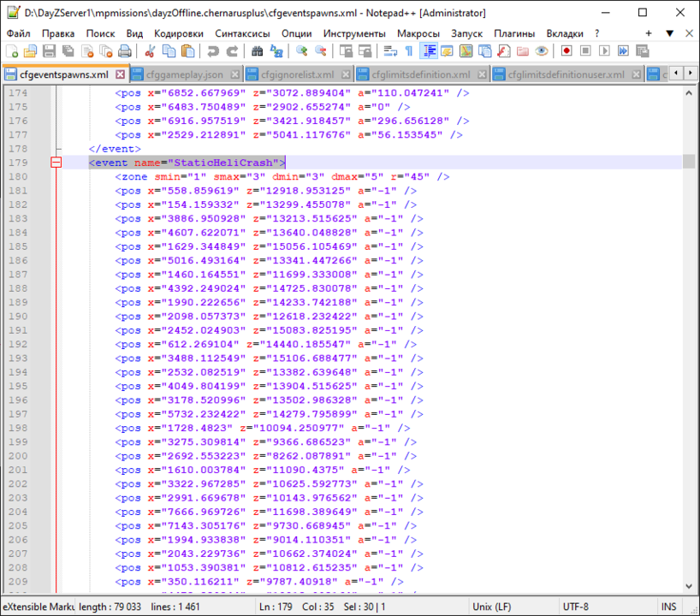
Task: Toggle synchronized horizontal scrolling
Action: pyautogui.click(x=365, y=51)
